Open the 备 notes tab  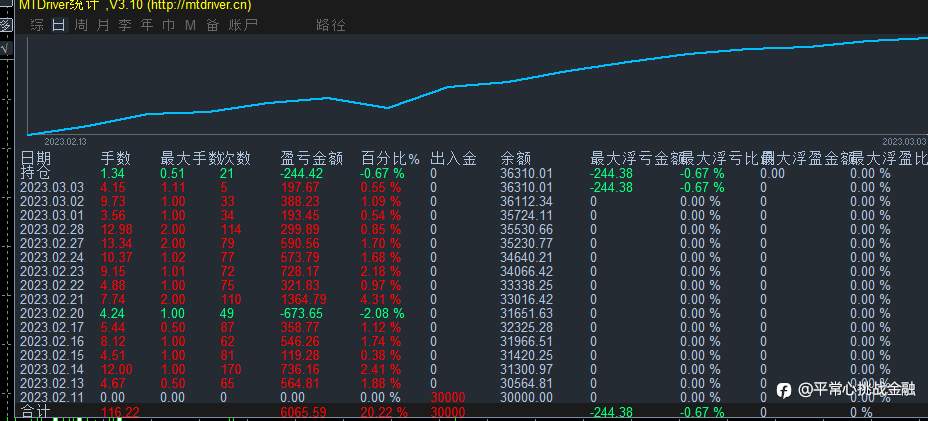coord(212,25)
